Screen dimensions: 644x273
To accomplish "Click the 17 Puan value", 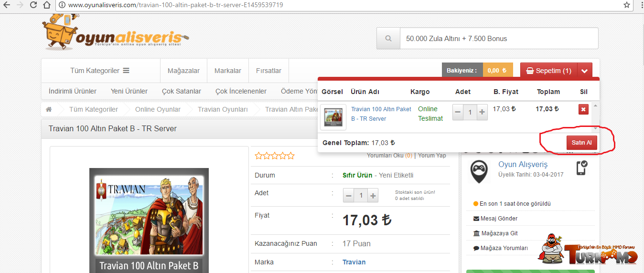I will (356, 243).
